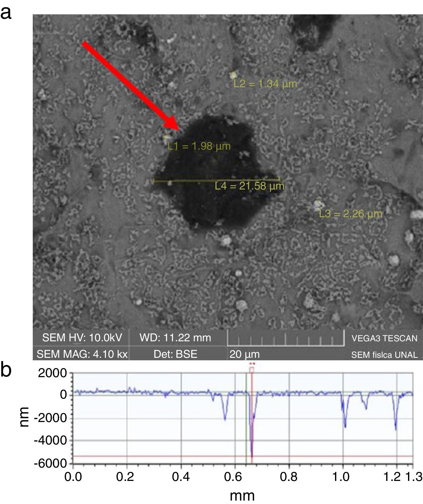
Task: Click the SEM HV: 10.0kV field
Action: [82, 338]
